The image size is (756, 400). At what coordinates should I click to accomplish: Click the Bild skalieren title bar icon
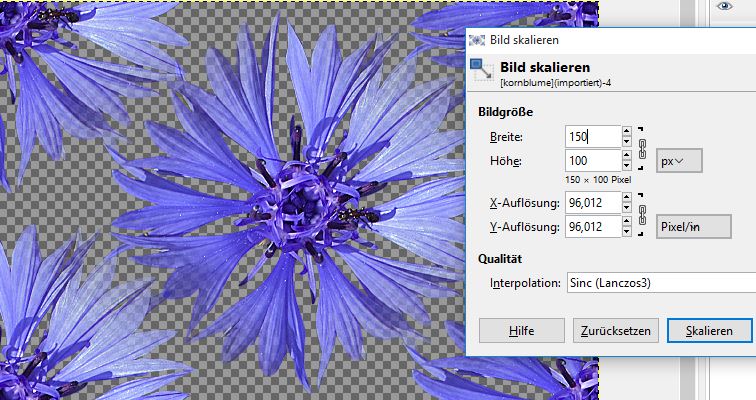pos(477,40)
